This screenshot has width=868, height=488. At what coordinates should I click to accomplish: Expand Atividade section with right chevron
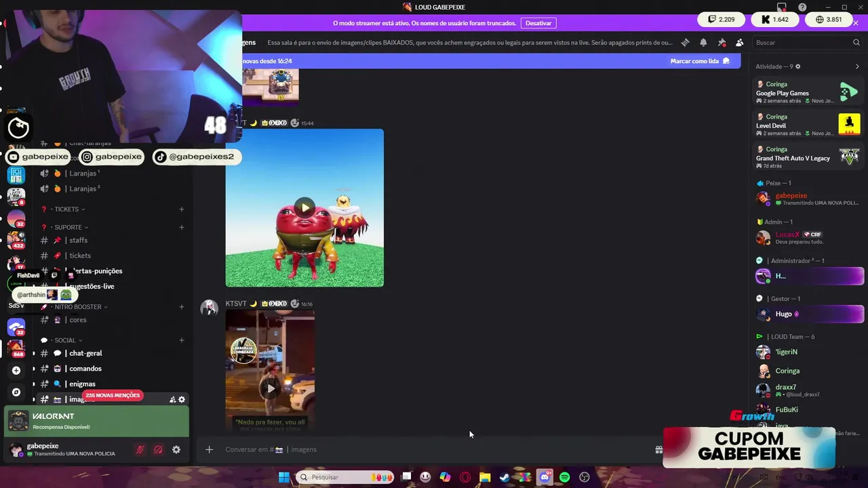point(857,66)
